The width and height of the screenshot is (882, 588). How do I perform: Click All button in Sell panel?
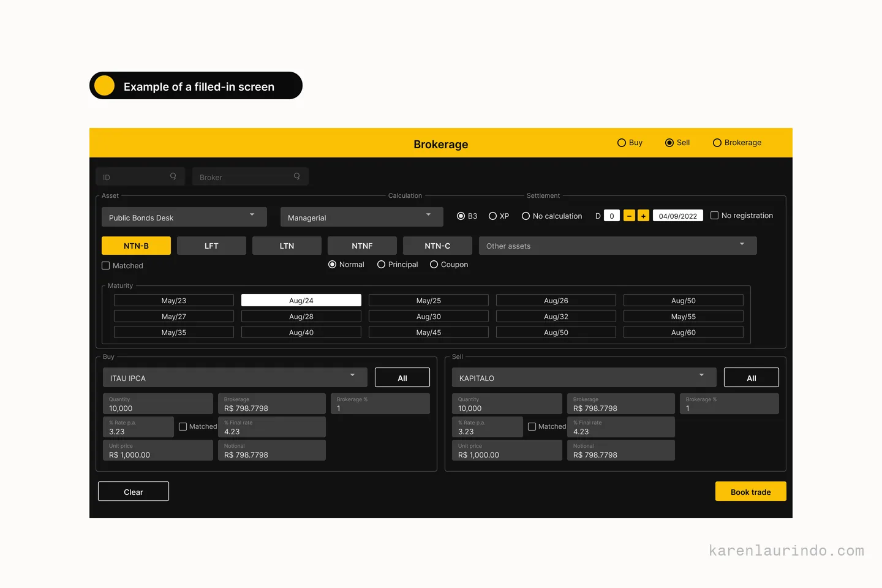click(752, 377)
